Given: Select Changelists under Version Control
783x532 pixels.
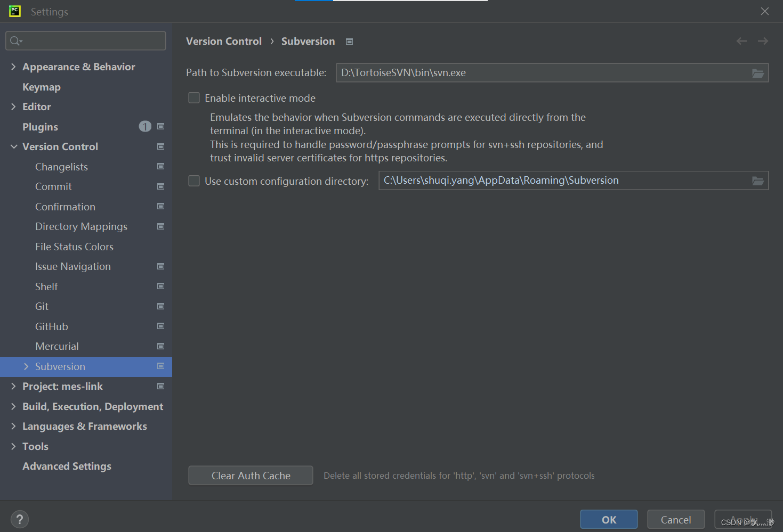Looking at the screenshot, I should tap(61, 167).
